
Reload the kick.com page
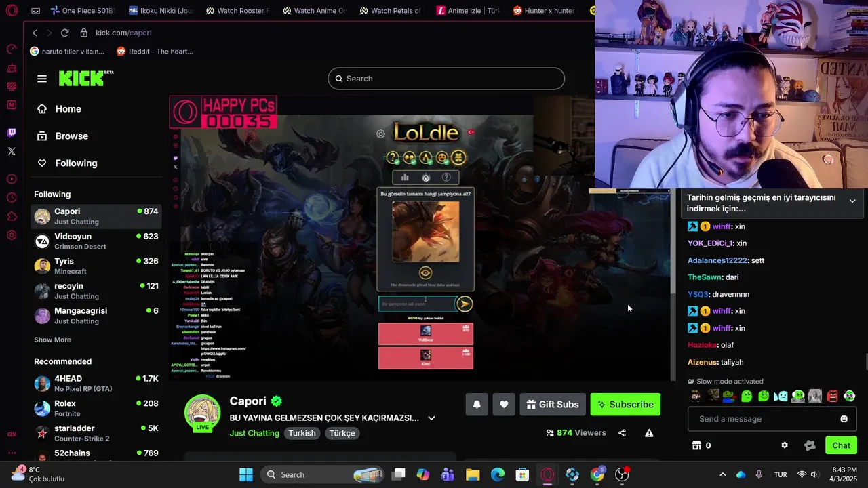pos(65,33)
